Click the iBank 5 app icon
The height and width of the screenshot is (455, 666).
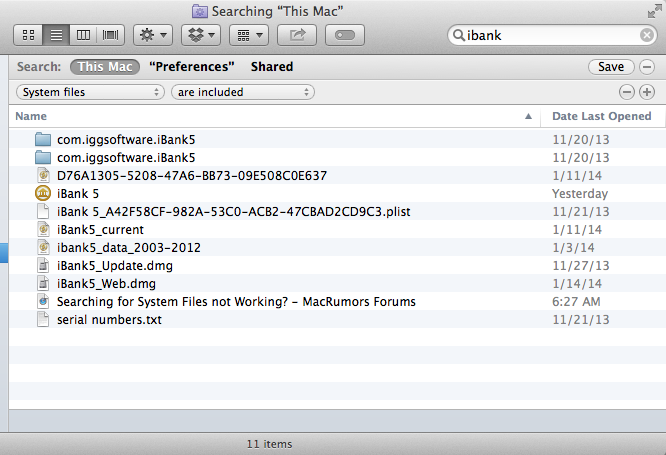pyautogui.click(x=43, y=193)
